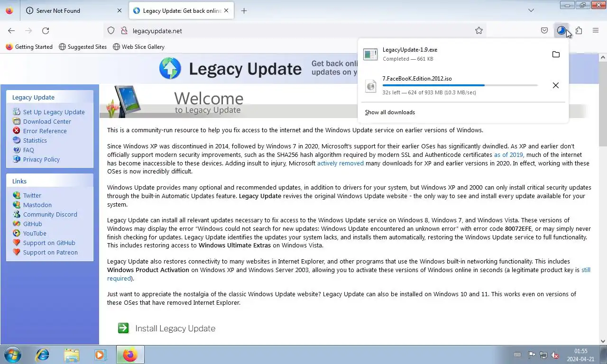
Task: Go back to previous page
Action: (11, 31)
